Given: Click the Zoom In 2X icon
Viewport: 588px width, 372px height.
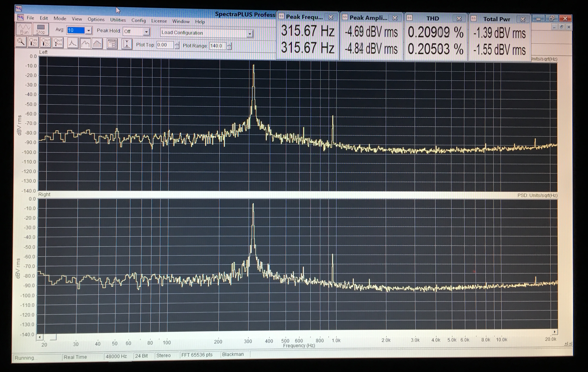Looking at the screenshot, I should (33, 43).
